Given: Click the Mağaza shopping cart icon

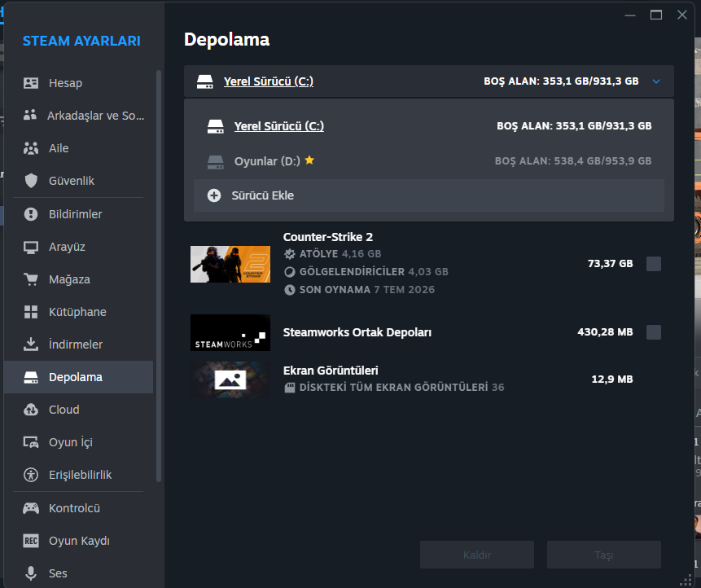Looking at the screenshot, I should click(31, 279).
